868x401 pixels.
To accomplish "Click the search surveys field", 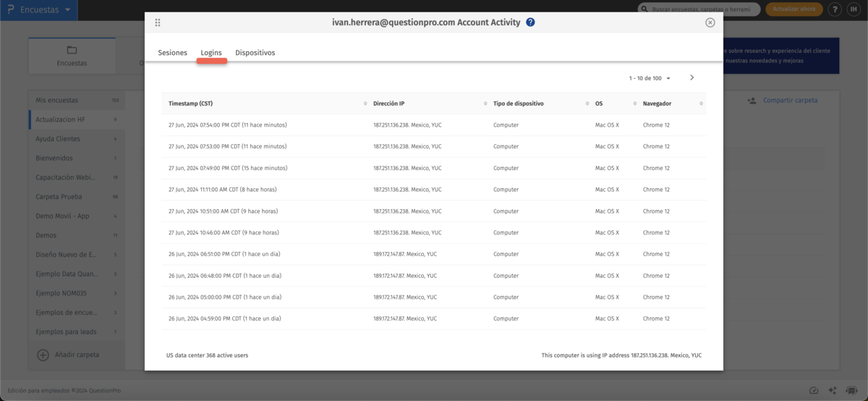I will tap(699, 9).
